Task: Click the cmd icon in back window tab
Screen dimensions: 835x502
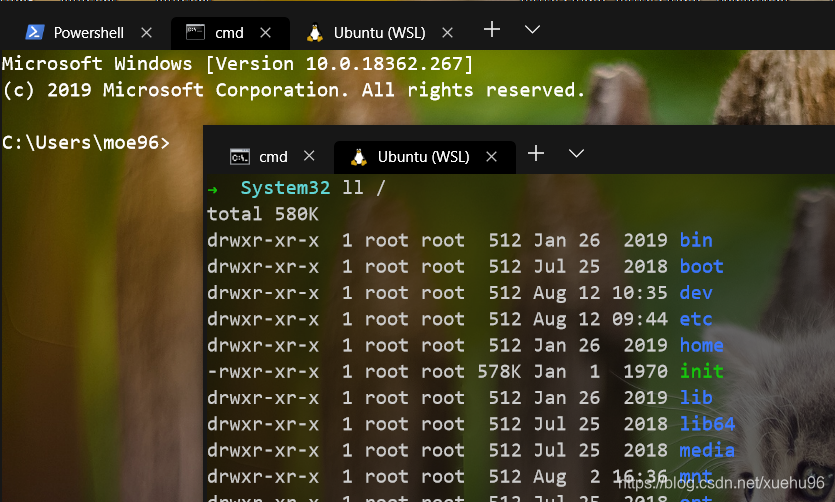Action: tap(195, 32)
